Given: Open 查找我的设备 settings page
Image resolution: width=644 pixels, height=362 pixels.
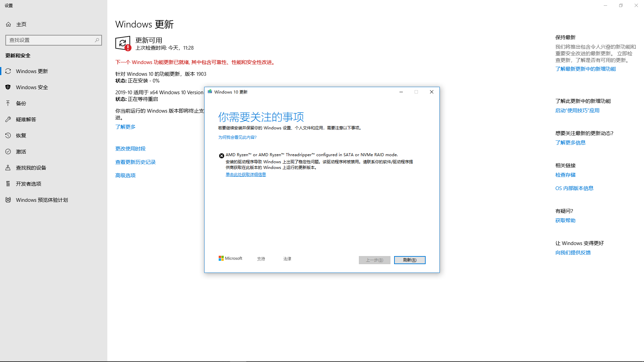Looking at the screenshot, I should pyautogui.click(x=54, y=168).
